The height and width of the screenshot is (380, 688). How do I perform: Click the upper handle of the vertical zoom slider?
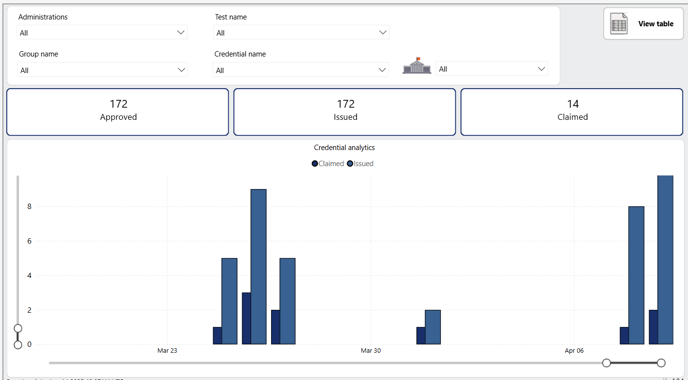coord(18,328)
